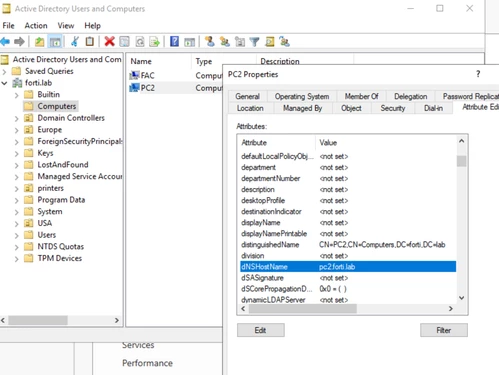Click the Up one level folder icon
The height and width of the screenshot is (375, 499).
(40, 42)
